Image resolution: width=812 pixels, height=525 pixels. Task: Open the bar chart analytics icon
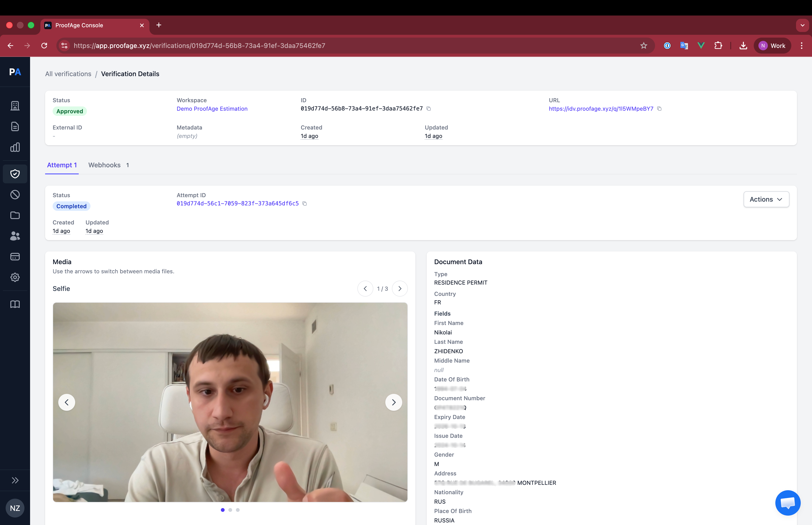15,147
